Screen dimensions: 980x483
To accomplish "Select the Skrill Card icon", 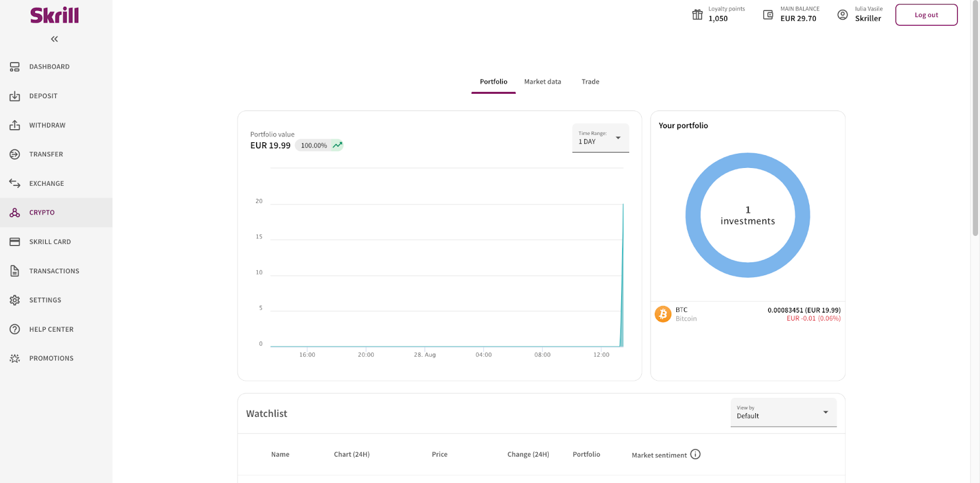I will pyautogui.click(x=15, y=242).
